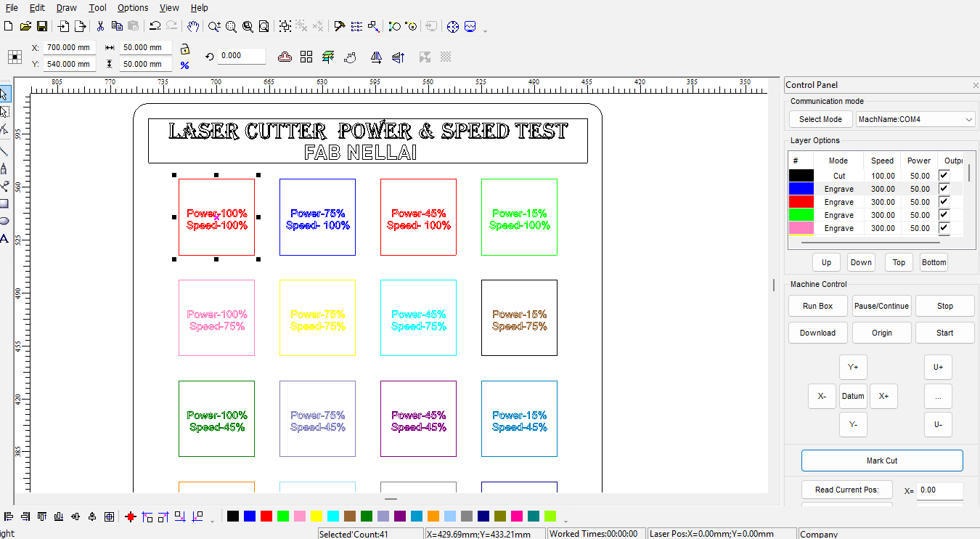Toggle output checkbox for the blue layer
The height and width of the screenshot is (539, 980).
[x=944, y=189]
